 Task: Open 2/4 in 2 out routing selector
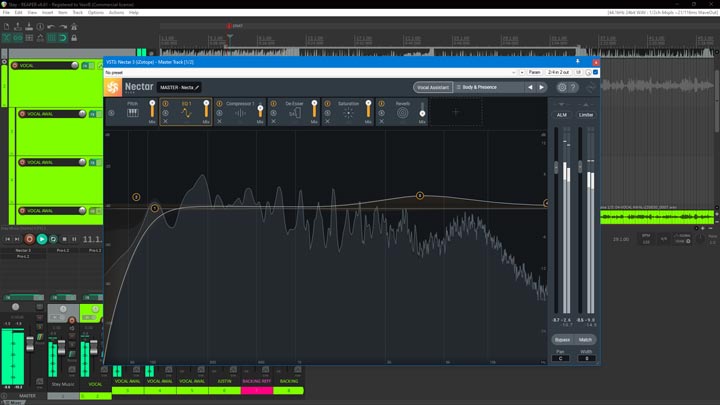click(558, 73)
